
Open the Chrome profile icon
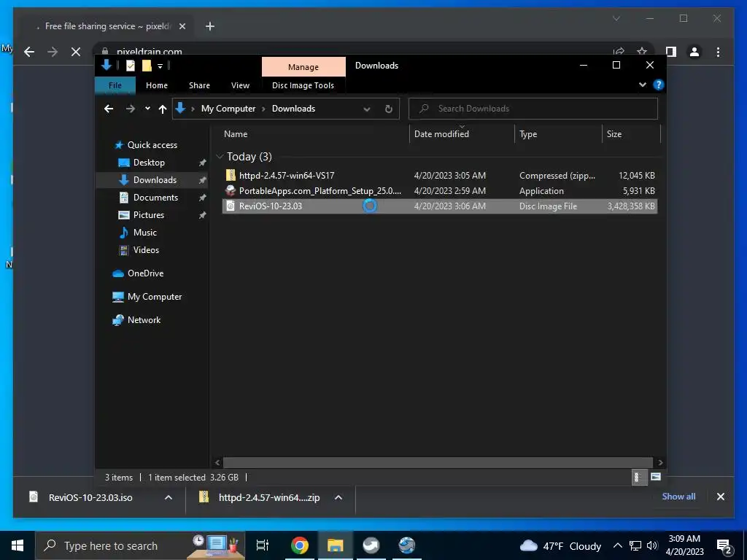(694, 52)
